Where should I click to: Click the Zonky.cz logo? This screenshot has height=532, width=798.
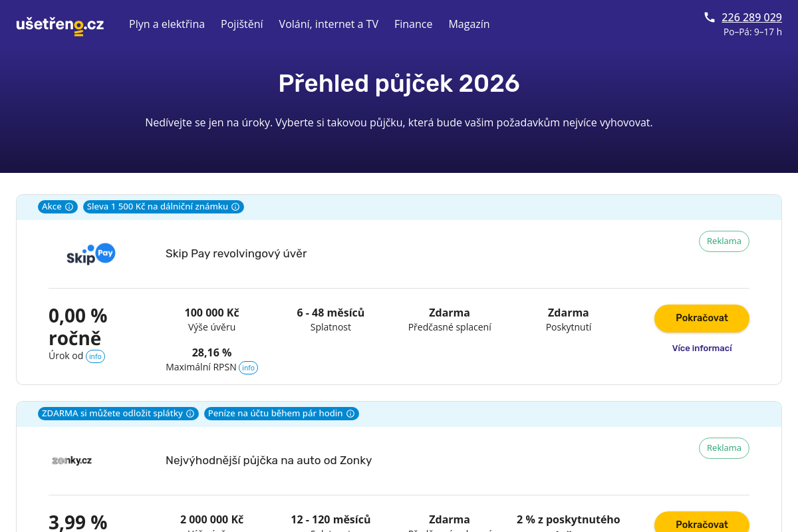[x=72, y=460]
